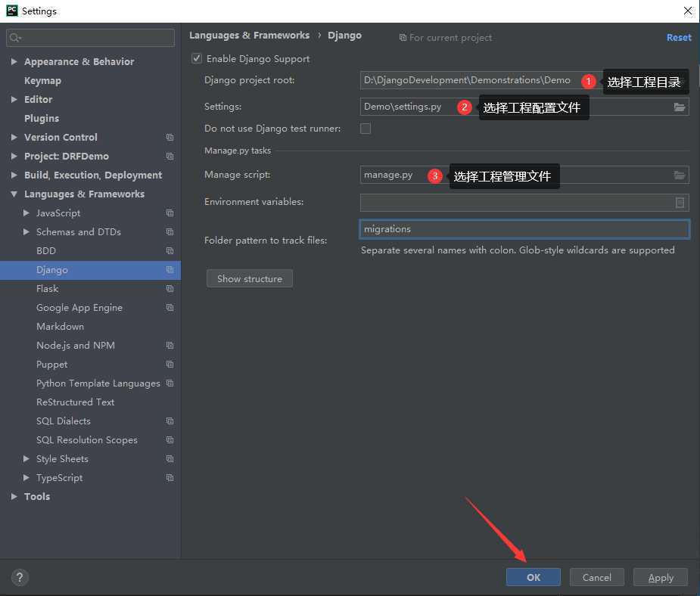Expand the Tools section arrow
This screenshot has height=596, width=700.
14,496
